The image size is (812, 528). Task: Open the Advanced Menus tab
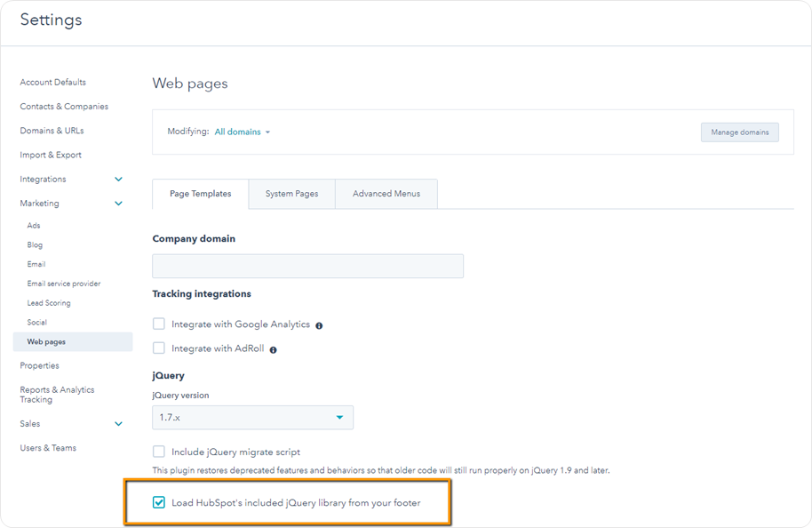point(386,194)
